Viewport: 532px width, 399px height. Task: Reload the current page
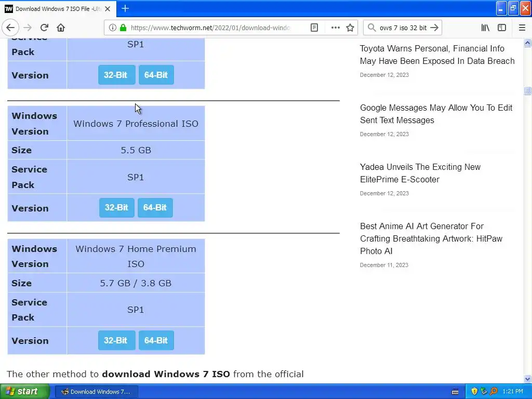(44, 28)
